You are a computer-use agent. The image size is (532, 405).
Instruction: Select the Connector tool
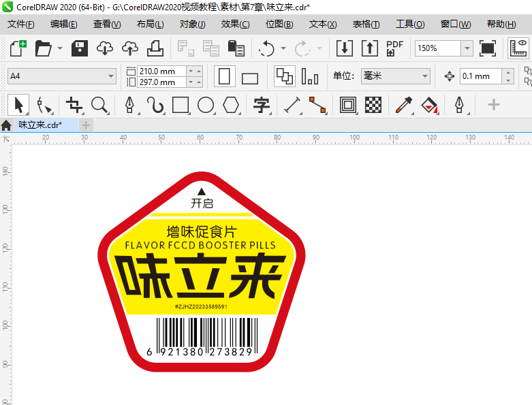(x=317, y=105)
